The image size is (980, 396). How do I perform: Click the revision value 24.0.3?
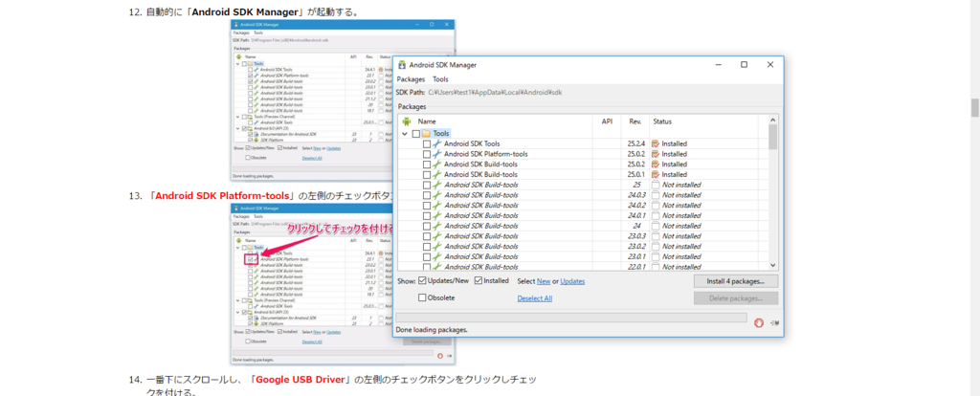[x=636, y=195]
